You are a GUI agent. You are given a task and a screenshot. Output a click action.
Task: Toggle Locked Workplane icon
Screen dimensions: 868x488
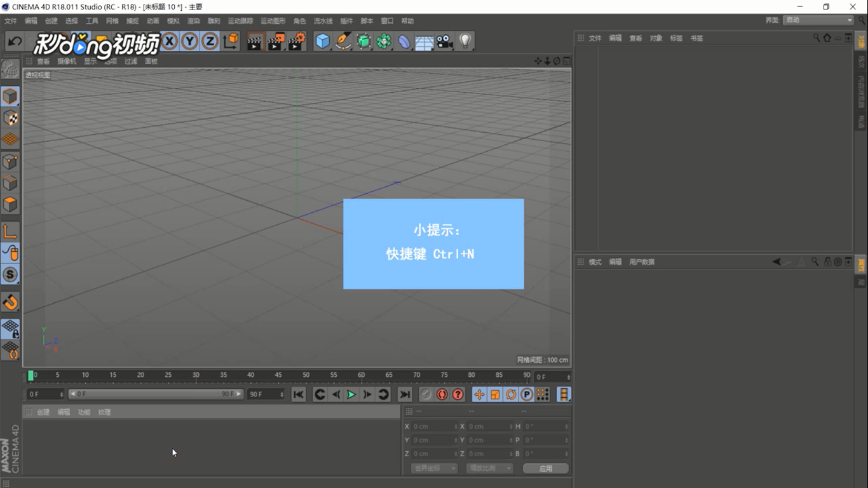point(10,329)
